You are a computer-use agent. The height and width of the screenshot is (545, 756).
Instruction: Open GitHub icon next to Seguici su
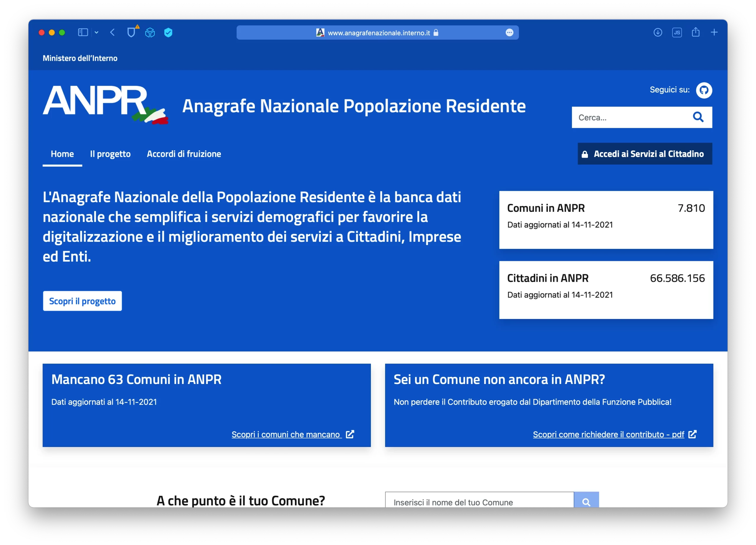[x=704, y=90]
